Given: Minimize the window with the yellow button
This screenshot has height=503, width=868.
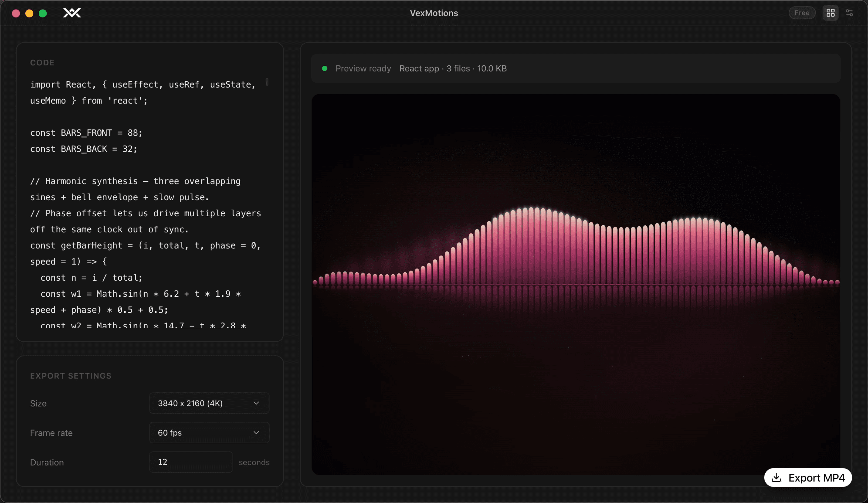Looking at the screenshot, I should point(29,14).
